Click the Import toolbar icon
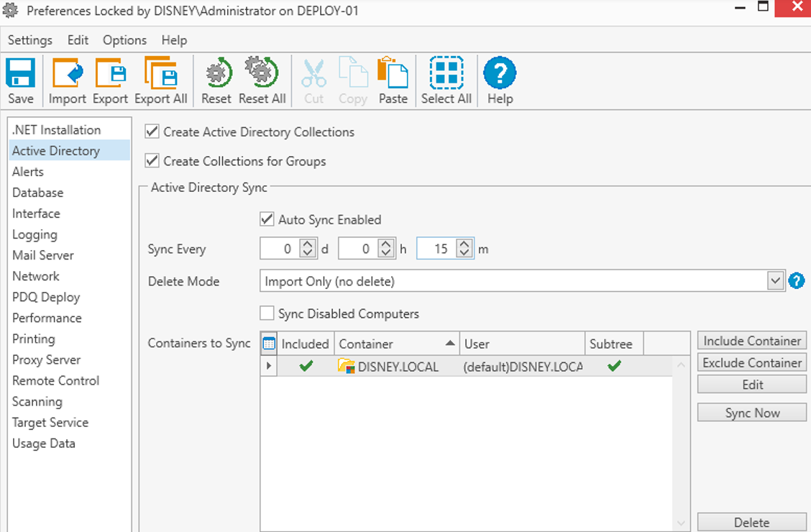This screenshot has width=811, height=532. point(68,73)
